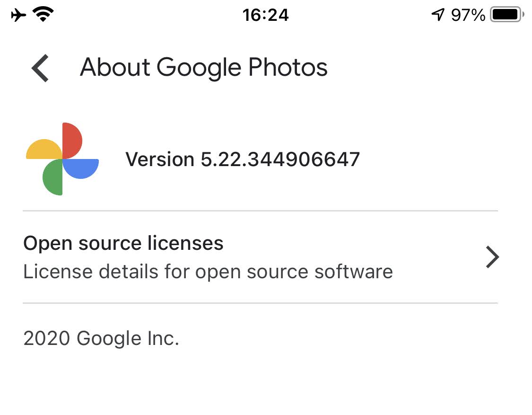The height and width of the screenshot is (415, 532).
Task: Click the yellow petal of the logo
Action: [44, 149]
